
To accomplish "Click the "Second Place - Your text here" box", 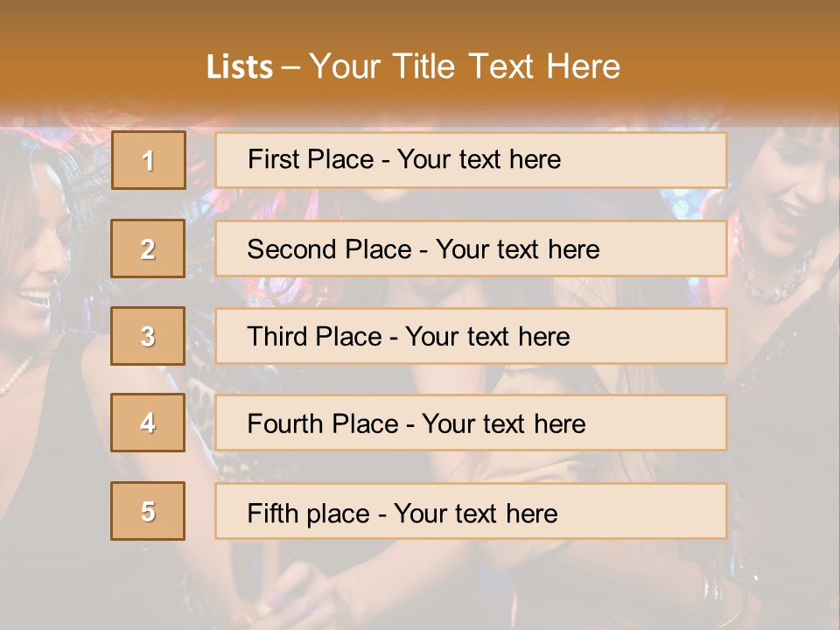I will 471,248.
